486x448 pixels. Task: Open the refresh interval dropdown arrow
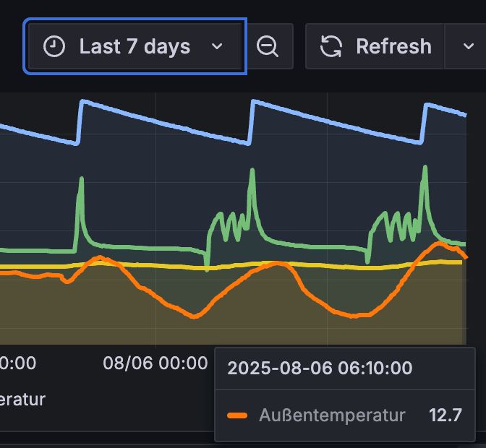467,47
